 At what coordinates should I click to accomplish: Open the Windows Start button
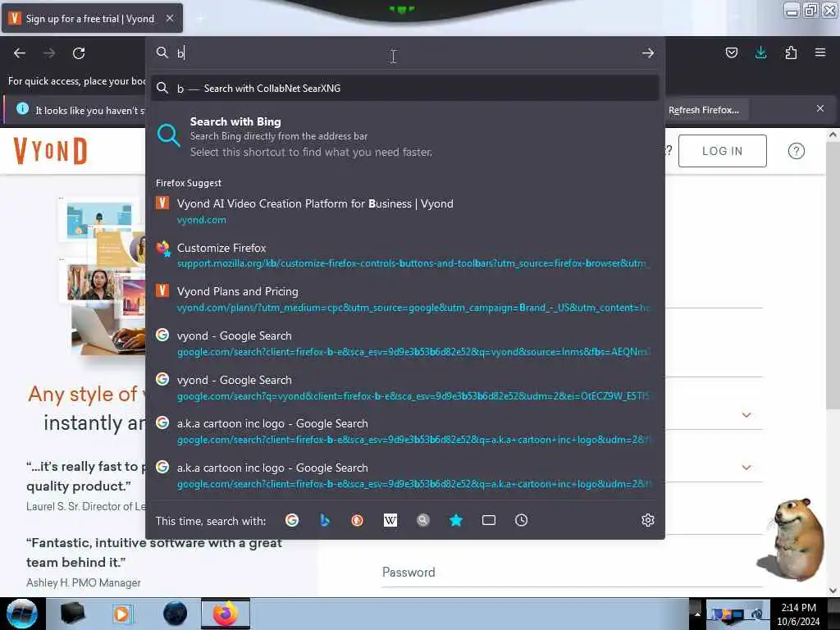click(x=22, y=614)
